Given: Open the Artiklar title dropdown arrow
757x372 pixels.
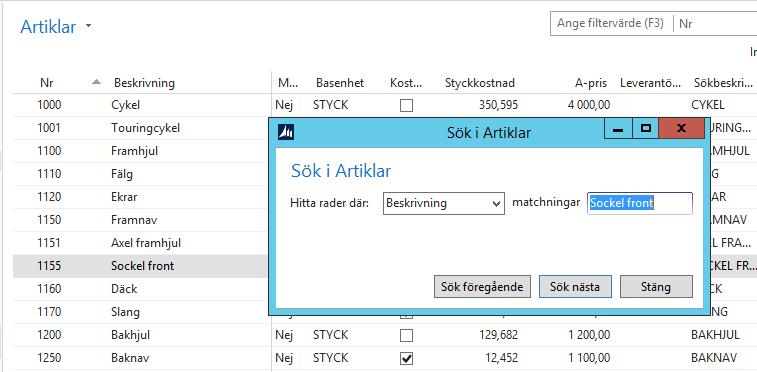Looking at the screenshot, I should (88, 26).
